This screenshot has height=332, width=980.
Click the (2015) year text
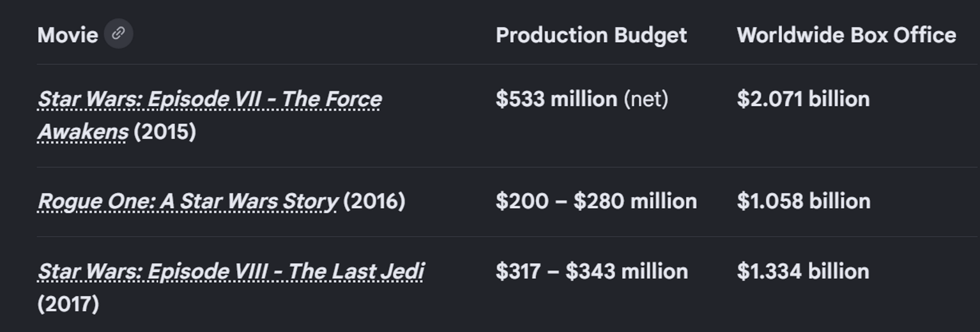[165, 132]
